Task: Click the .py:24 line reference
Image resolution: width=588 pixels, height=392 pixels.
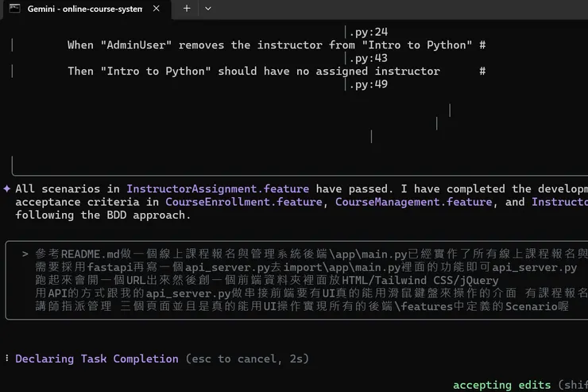Action: point(369,33)
